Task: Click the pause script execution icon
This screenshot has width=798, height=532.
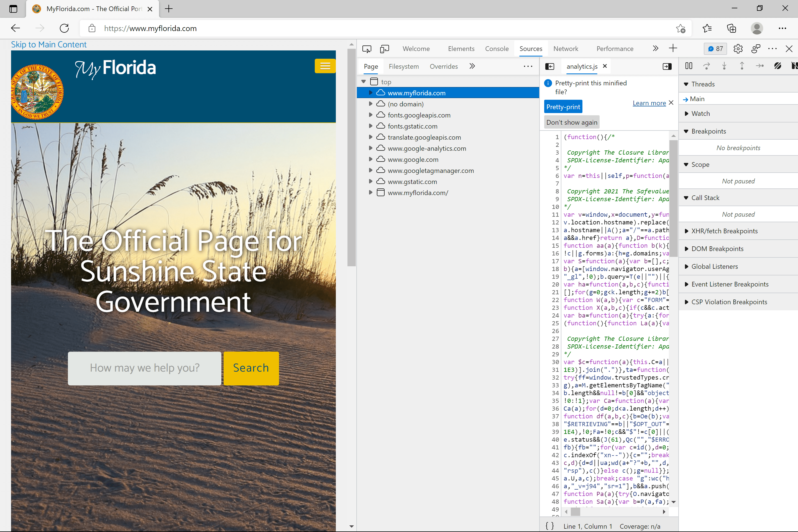Action: pos(688,66)
